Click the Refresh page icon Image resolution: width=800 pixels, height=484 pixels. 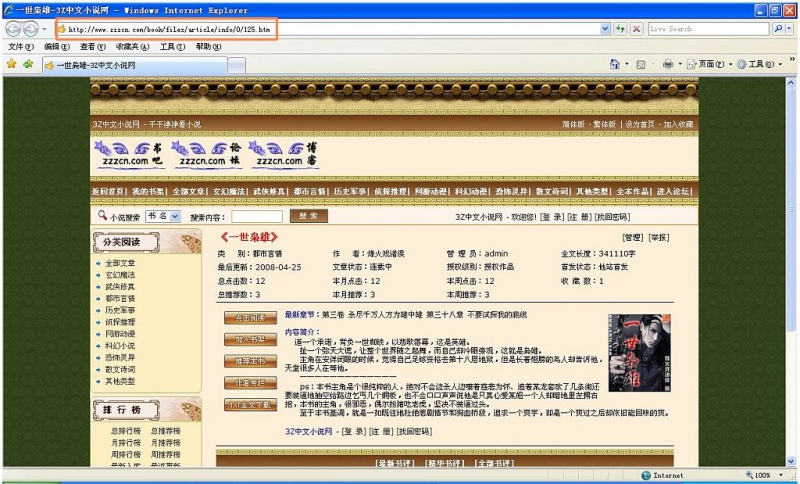620,29
